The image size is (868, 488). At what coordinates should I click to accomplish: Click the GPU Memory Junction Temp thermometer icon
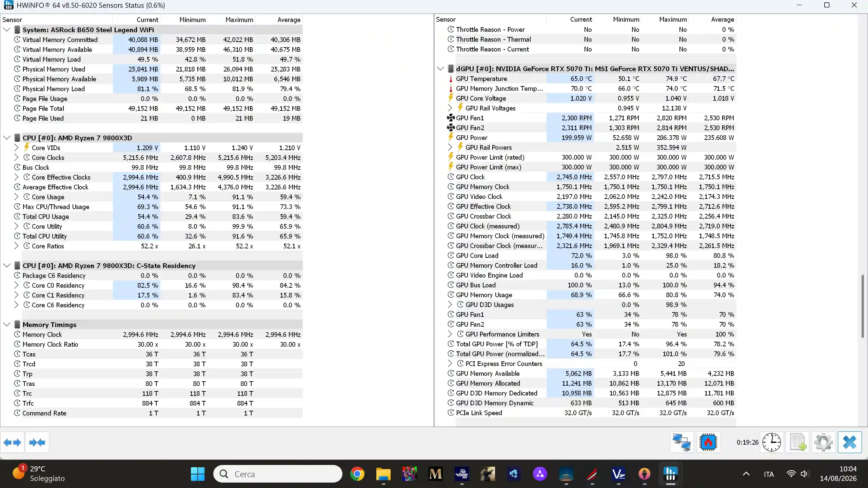pos(451,88)
